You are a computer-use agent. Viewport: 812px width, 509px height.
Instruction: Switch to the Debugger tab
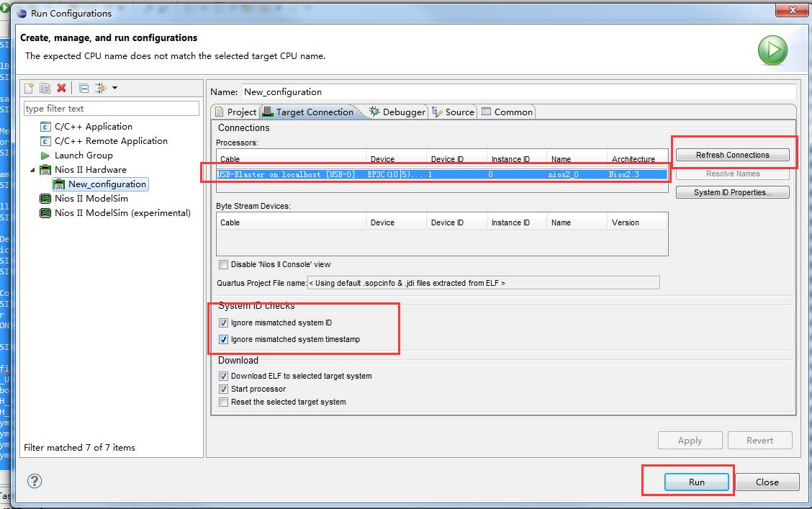397,112
